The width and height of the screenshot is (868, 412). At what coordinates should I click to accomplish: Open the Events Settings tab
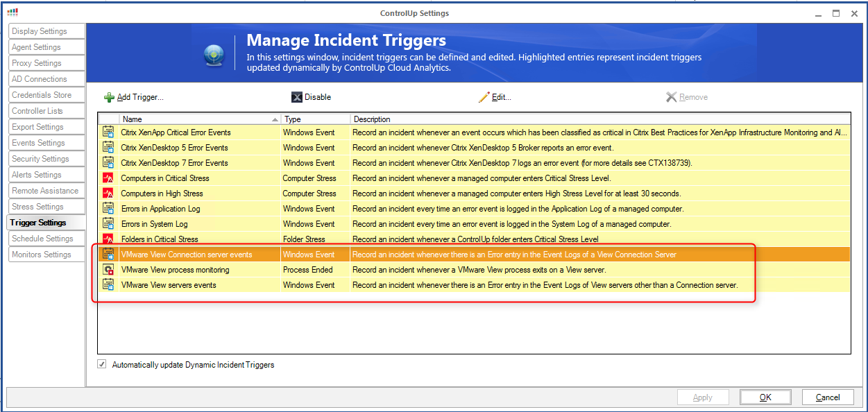46,143
